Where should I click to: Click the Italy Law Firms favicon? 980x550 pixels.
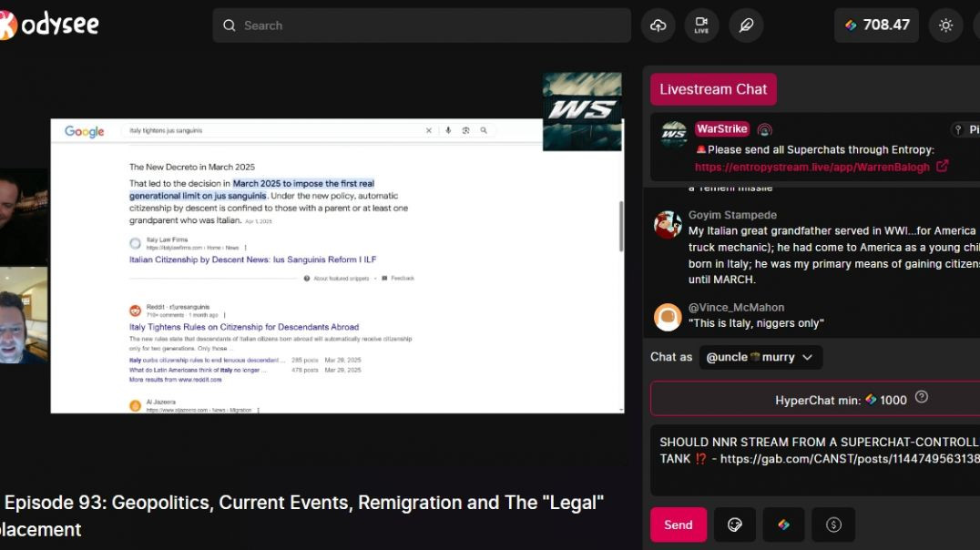[135, 243]
